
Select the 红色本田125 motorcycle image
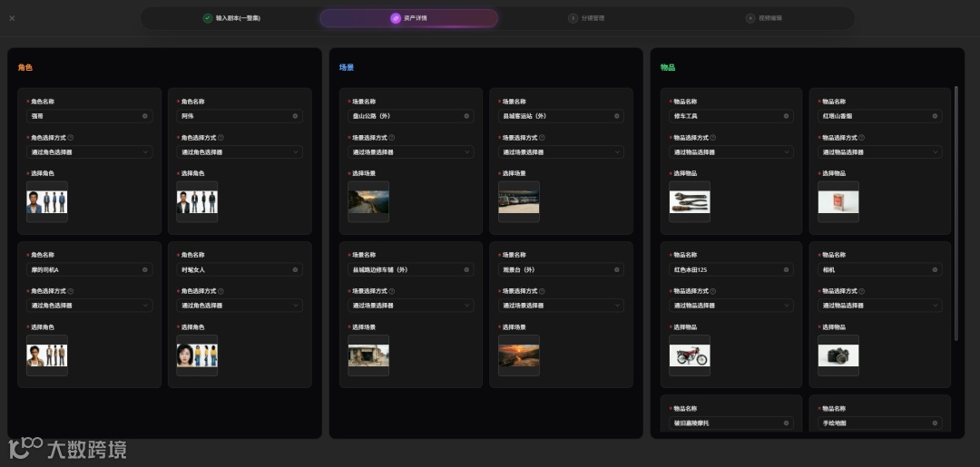pyautogui.click(x=690, y=355)
